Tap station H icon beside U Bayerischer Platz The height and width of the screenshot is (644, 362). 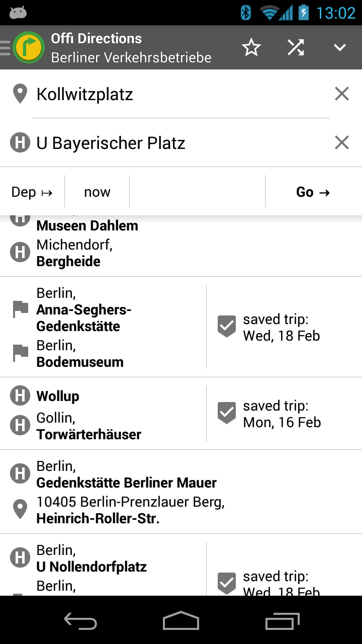[x=20, y=143]
